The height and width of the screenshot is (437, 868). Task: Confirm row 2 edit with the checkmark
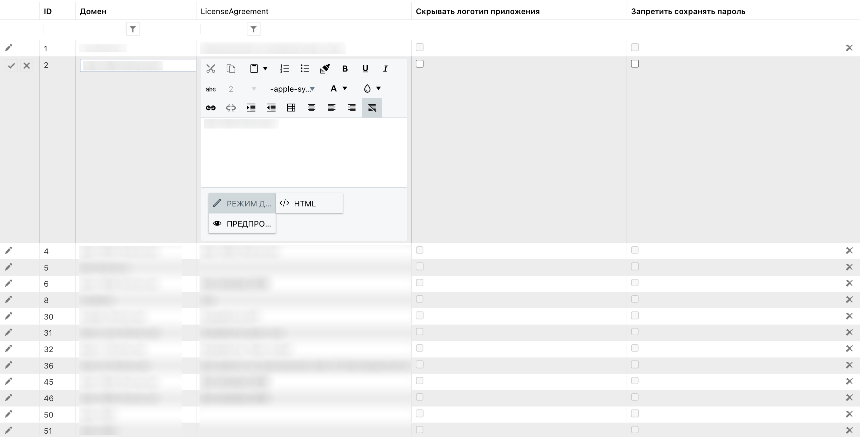[x=11, y=66]
